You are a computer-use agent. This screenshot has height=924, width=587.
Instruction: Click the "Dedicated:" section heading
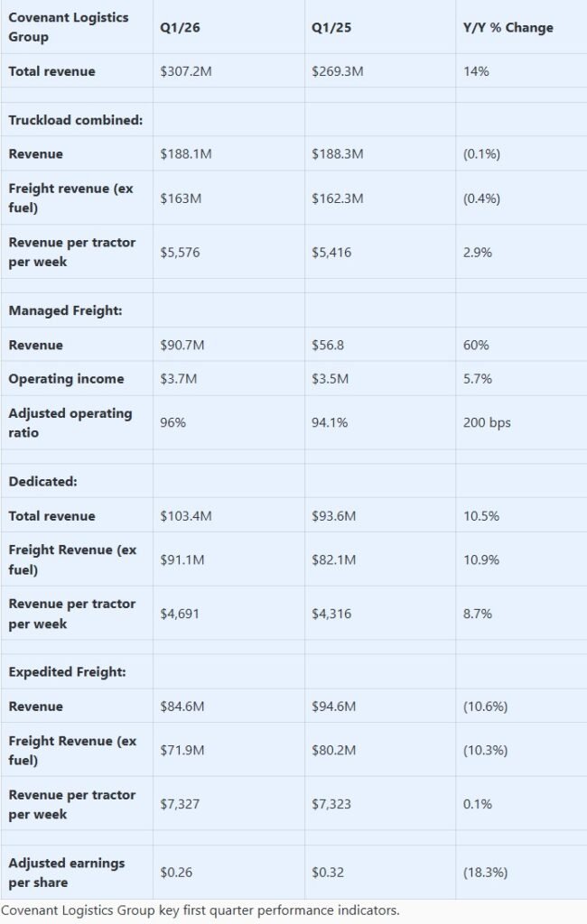point(42,481)
